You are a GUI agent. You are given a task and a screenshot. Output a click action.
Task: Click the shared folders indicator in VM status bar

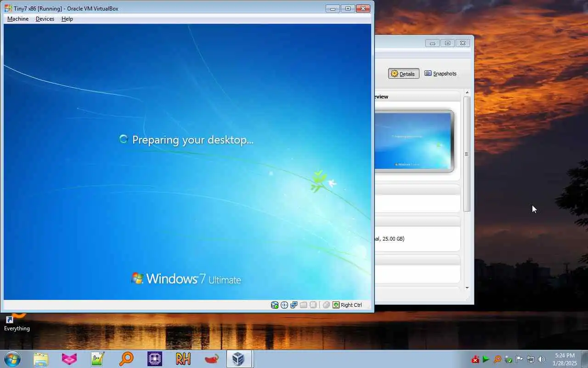point(304,305)
